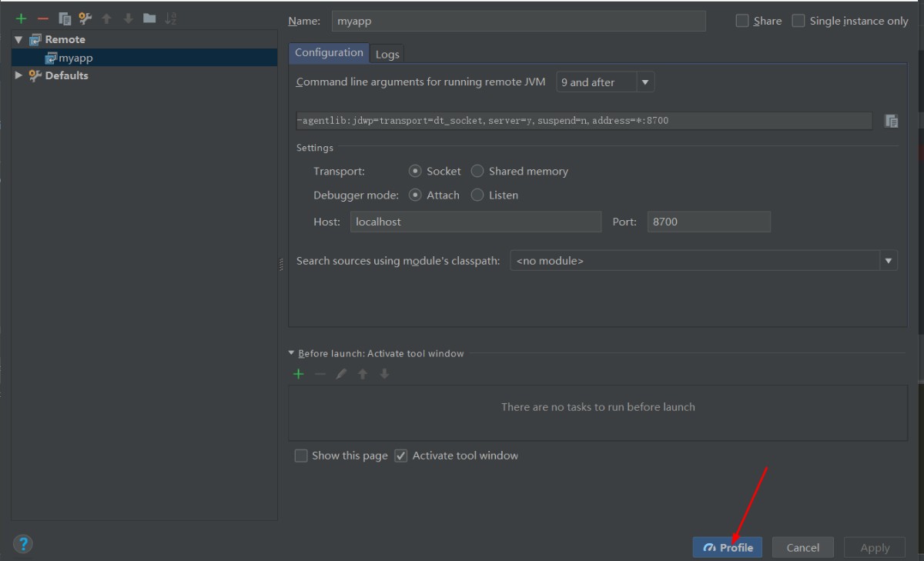
Task: Click into the Port field '8700'
Action: (x=709, y=222)
